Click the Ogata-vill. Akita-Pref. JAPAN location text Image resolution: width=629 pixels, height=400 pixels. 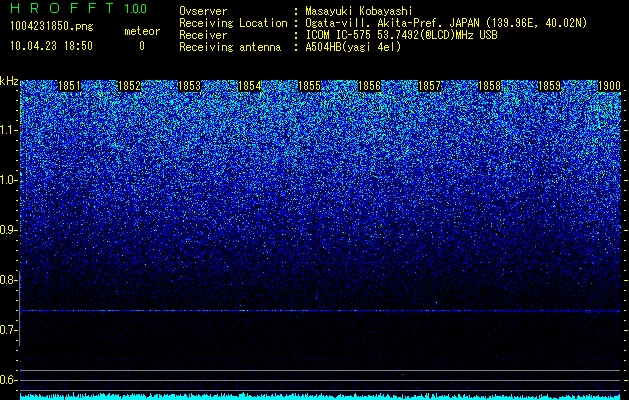click(446, 24)
